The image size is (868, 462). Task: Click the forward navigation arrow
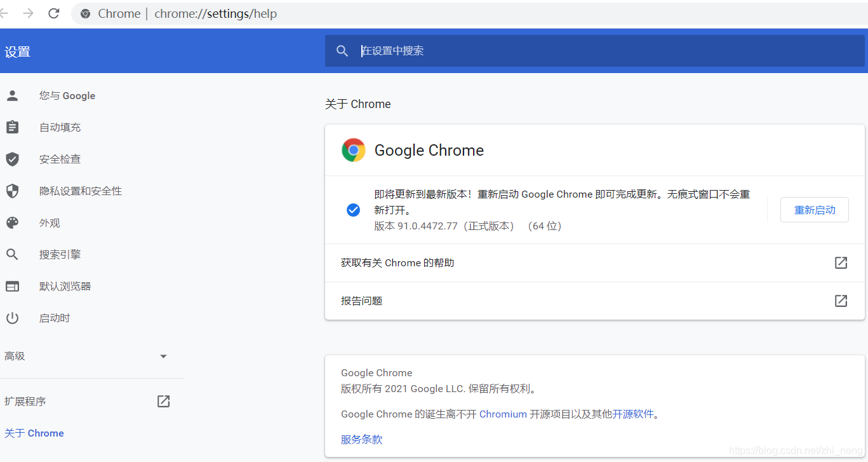[x=28, y=13]
